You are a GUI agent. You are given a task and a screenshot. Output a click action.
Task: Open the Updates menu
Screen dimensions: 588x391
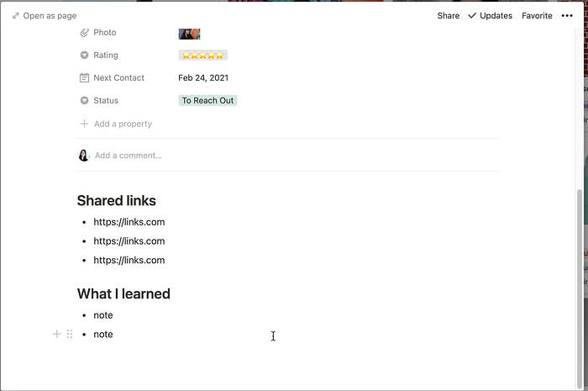click(x=490, y=16)
